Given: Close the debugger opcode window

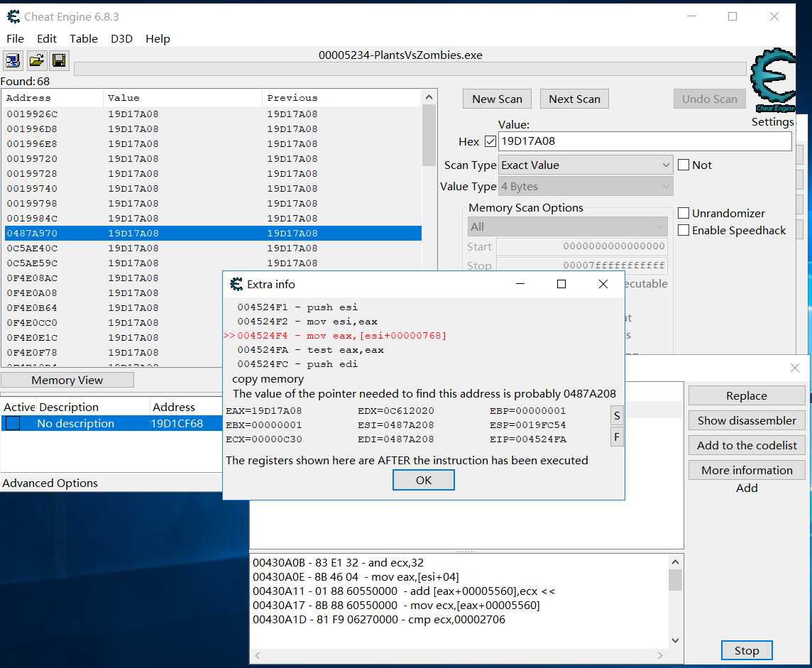Looking at the screenshot, I should pos(795,368).
